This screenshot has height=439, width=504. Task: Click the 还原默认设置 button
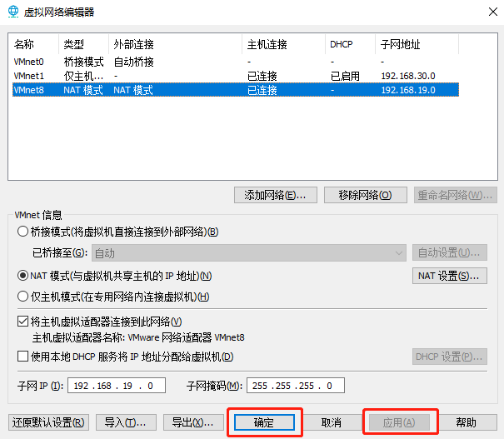pos(48,422)
